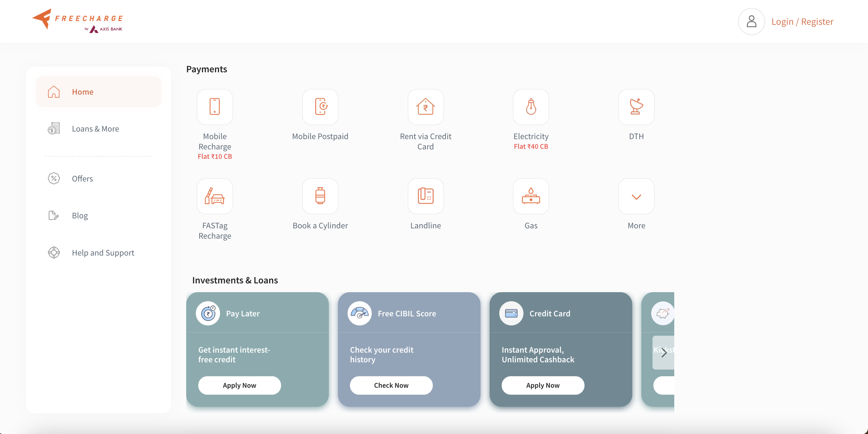This screenshot has width=868, height=434.
Task: Click the Credit Card card icon
Action: point(511,313)
